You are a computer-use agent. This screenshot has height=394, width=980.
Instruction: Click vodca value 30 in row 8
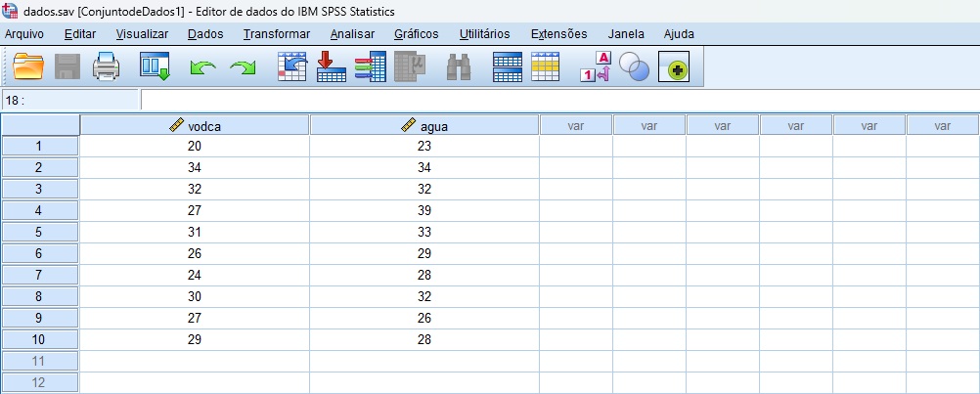195,296
